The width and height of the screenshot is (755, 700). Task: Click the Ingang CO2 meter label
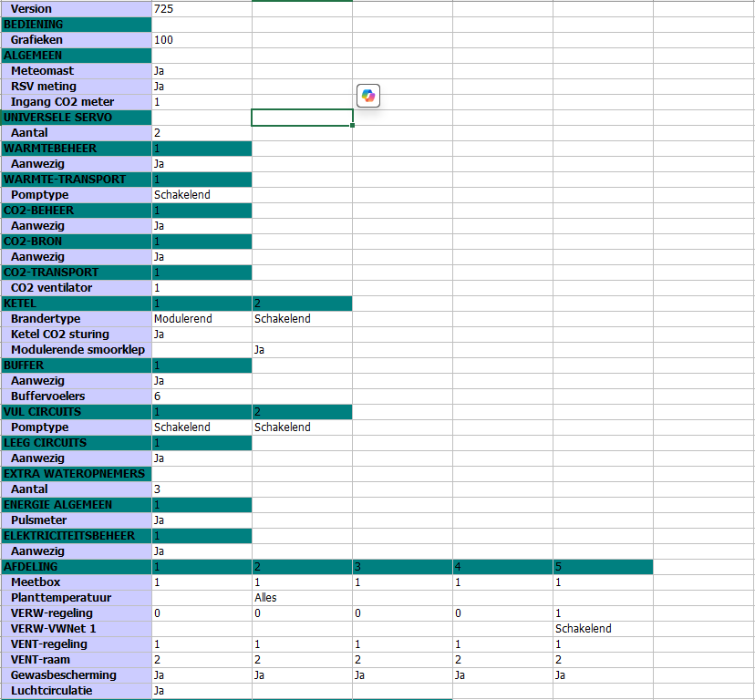77,101
